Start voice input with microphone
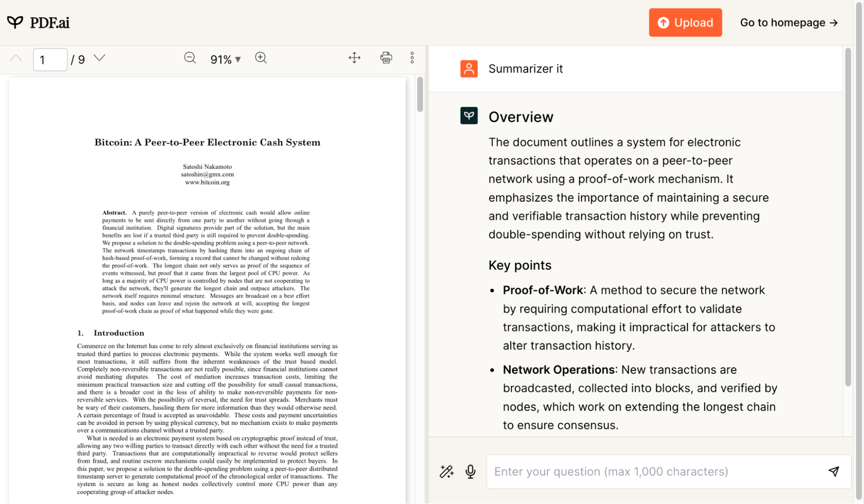Image resolution: width=864 pixels, height=504 pixels. [470, 471]
